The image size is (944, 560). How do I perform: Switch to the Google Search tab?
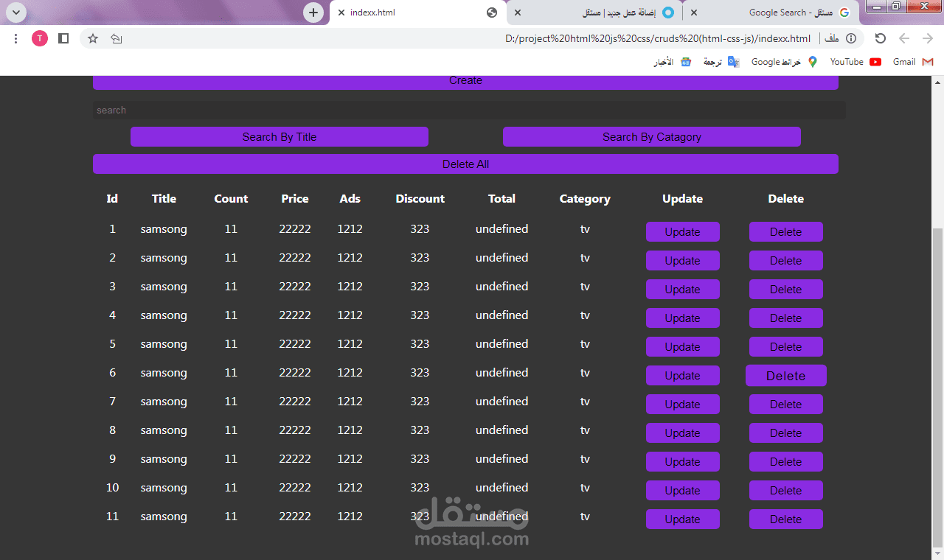(771, 13)
